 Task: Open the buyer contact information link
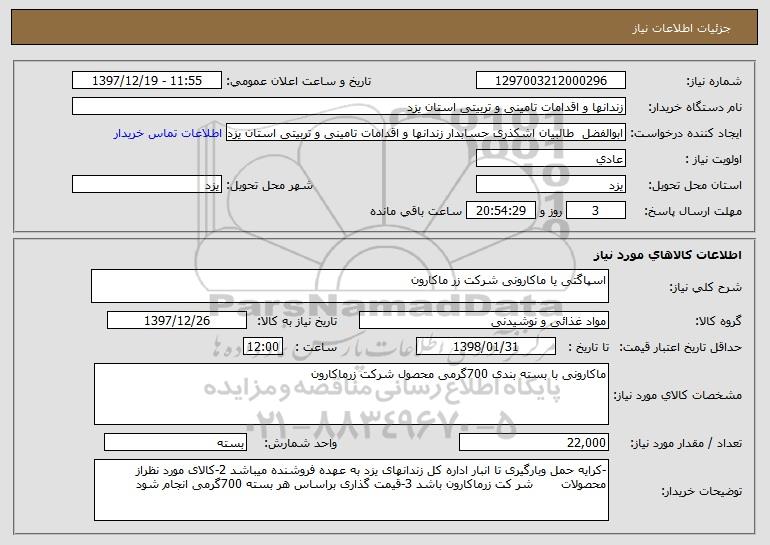tap(168, 133)
